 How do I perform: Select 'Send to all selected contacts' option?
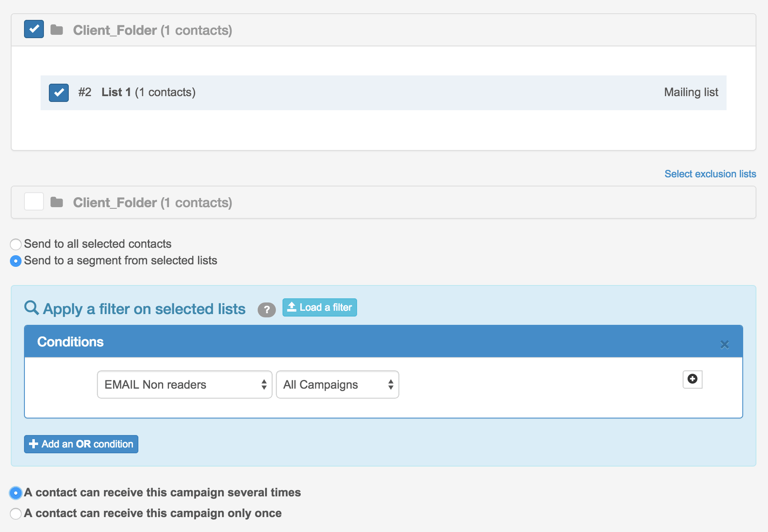click(x=16, y=244)
